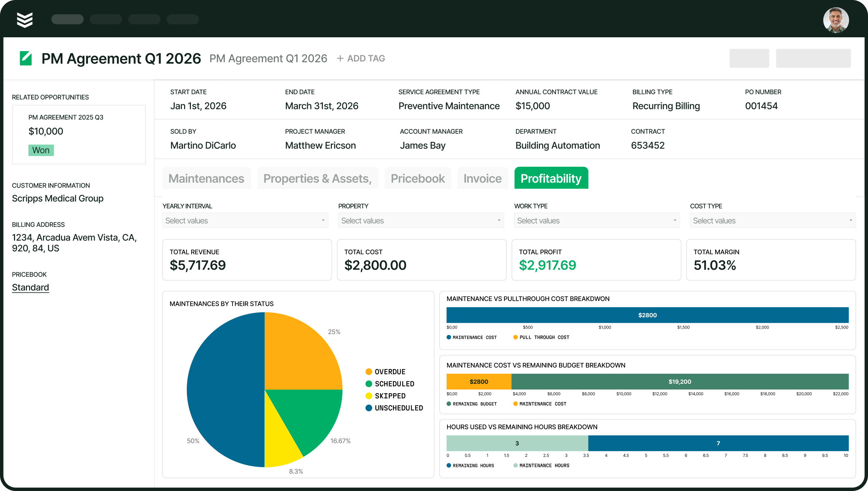The image size is (868, 491).
Task: Expand the Yearly Interval dropdown
Action: point(245,221)
